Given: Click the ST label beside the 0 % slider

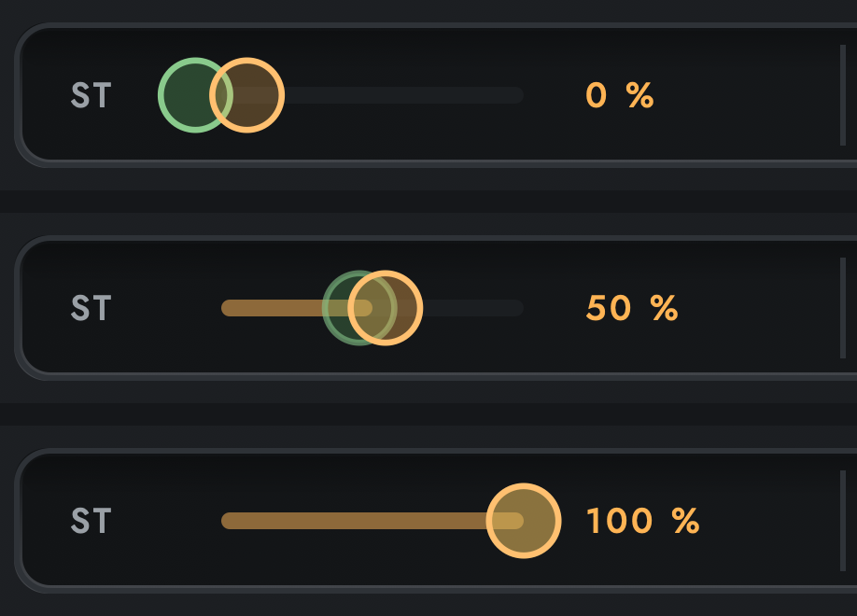Looking at the screenshot, I should coord(91,95).
